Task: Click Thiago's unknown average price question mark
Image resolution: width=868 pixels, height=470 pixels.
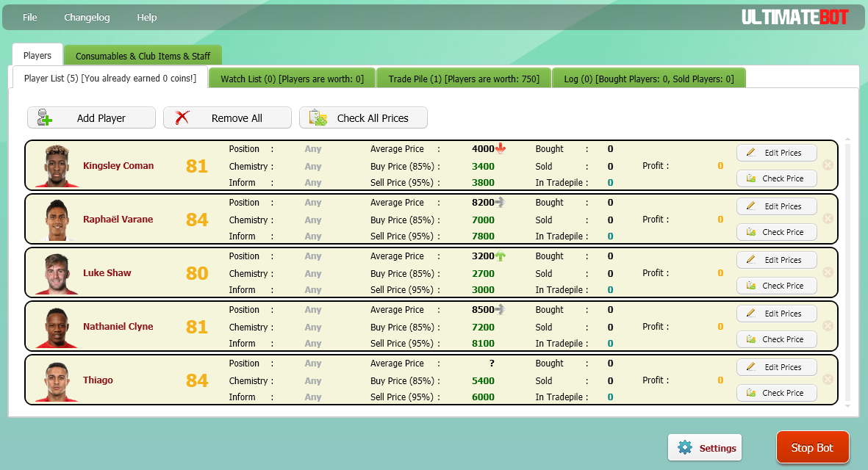Action: 492,364
